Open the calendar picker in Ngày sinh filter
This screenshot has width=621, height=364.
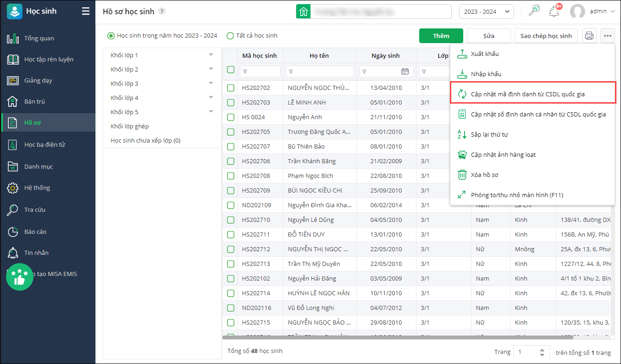[x=405, y=72]
